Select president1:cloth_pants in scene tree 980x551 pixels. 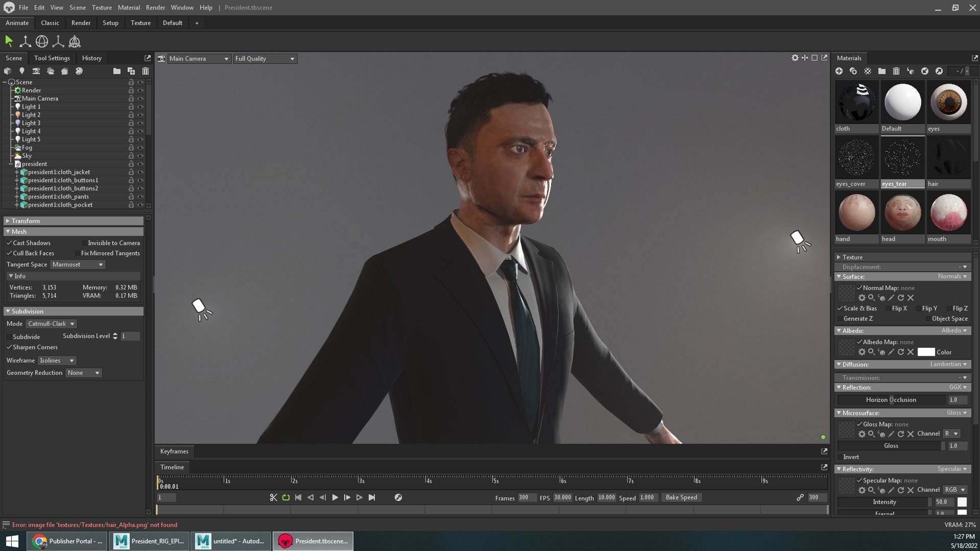[58, 197]
